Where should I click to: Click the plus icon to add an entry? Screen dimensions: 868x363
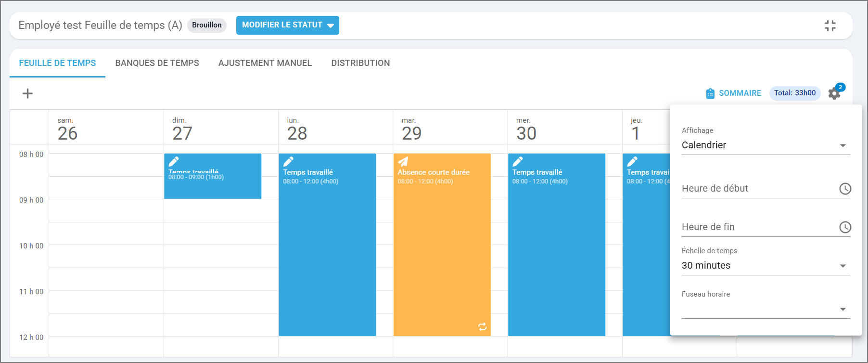pyautogui.click(x=28, y=93)
